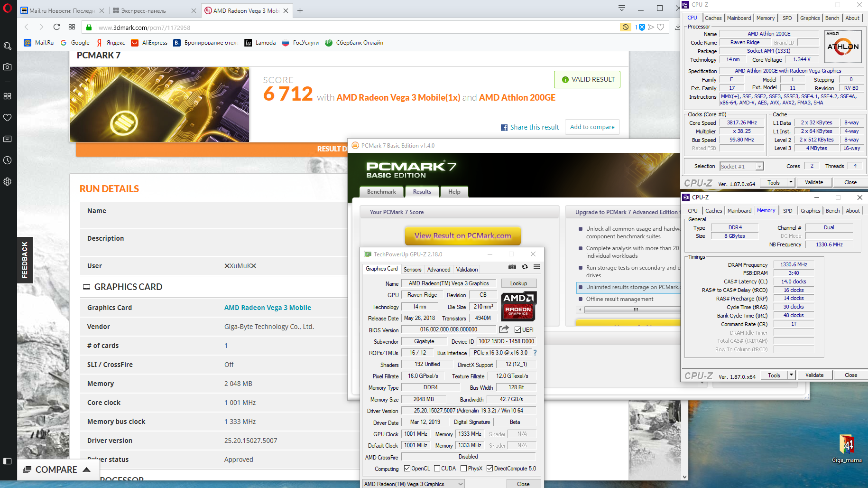Open the FEEDBACK side tab
This screenshot has width=868, height=488.
[25, 260]
